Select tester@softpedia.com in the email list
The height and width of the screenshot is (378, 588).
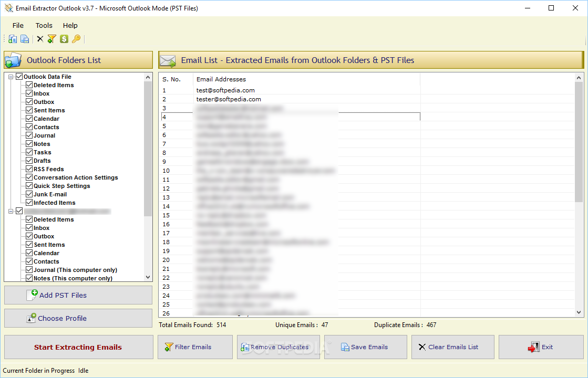tap(229, 99)
